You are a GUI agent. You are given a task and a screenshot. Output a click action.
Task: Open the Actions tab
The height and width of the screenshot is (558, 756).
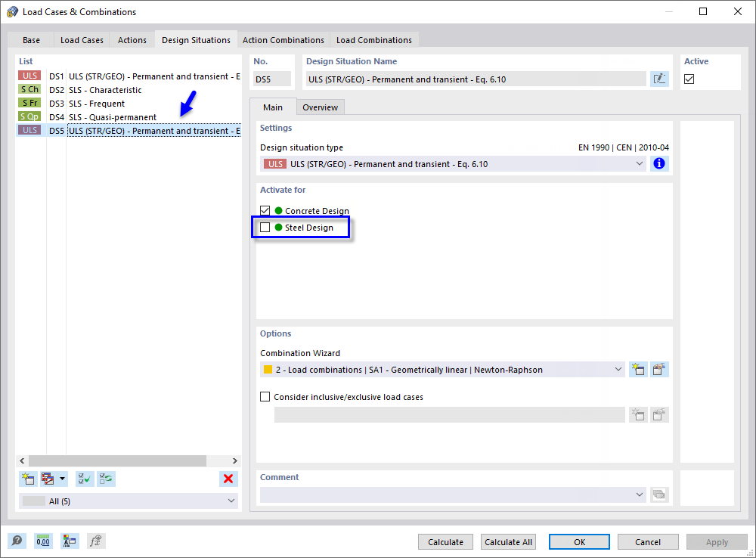click(132, 40)
